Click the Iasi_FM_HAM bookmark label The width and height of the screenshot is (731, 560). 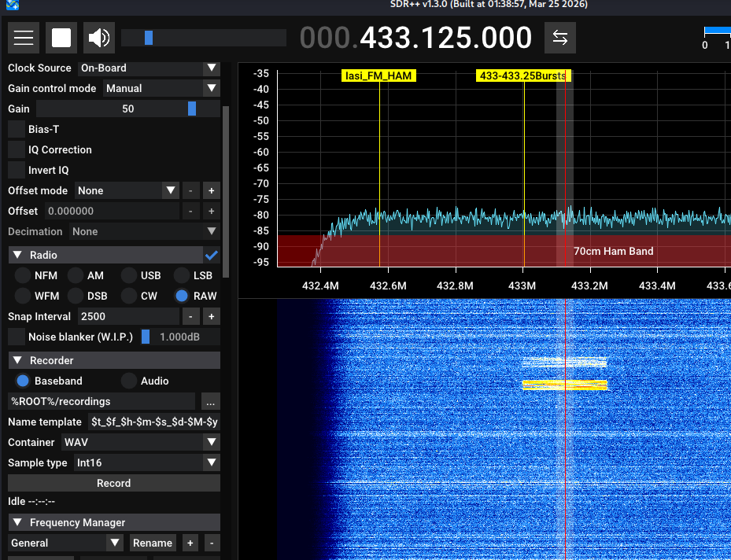[x=378, y=76]
